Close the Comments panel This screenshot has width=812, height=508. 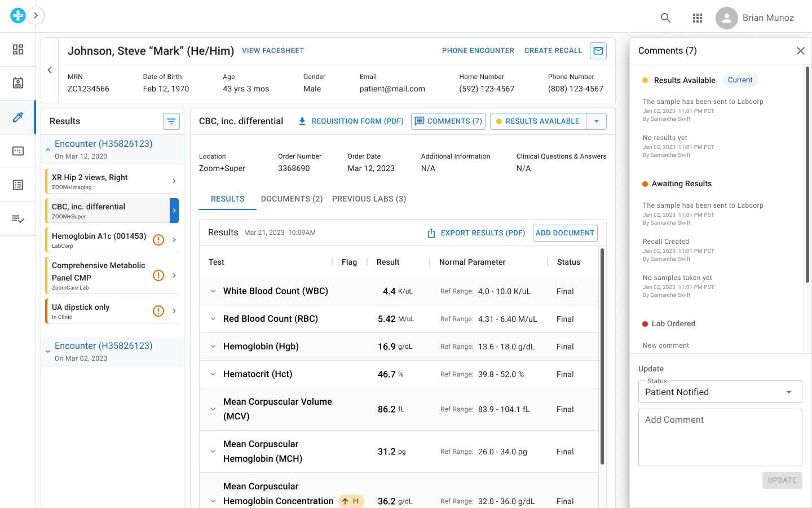(x=800, y=51)
